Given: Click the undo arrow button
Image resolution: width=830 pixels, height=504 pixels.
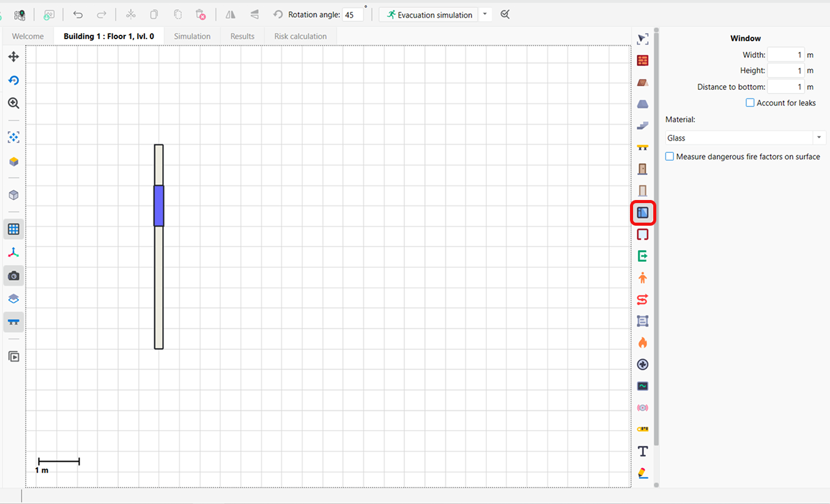Looking at the screenshot, I should click(x=78, y=15).
